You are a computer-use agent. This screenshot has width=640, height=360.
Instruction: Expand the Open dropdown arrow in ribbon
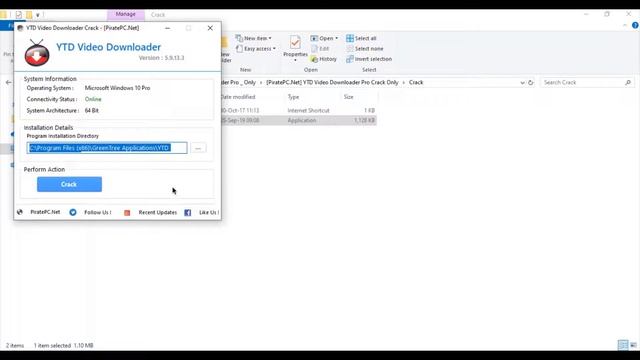click(336, 38)
